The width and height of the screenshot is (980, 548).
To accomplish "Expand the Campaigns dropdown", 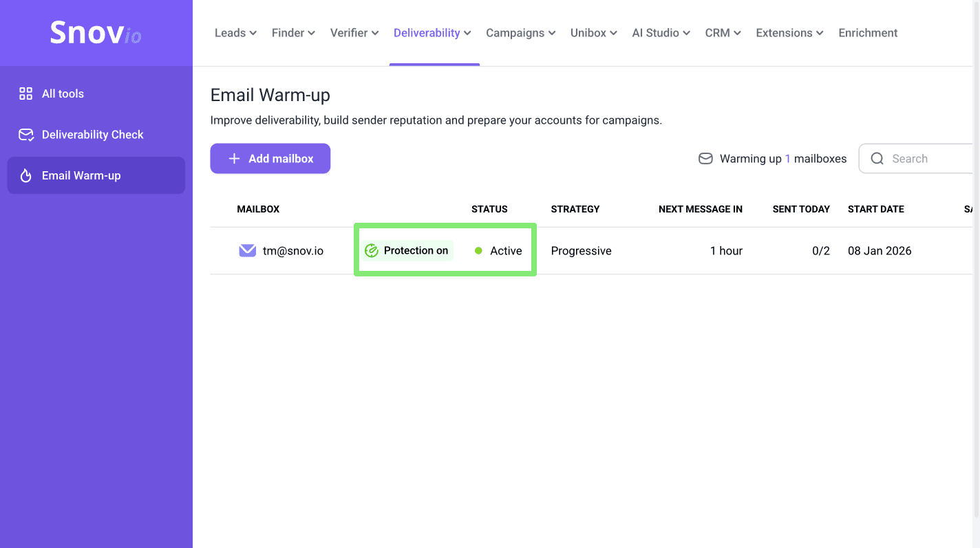I will (x=520, y=33).
